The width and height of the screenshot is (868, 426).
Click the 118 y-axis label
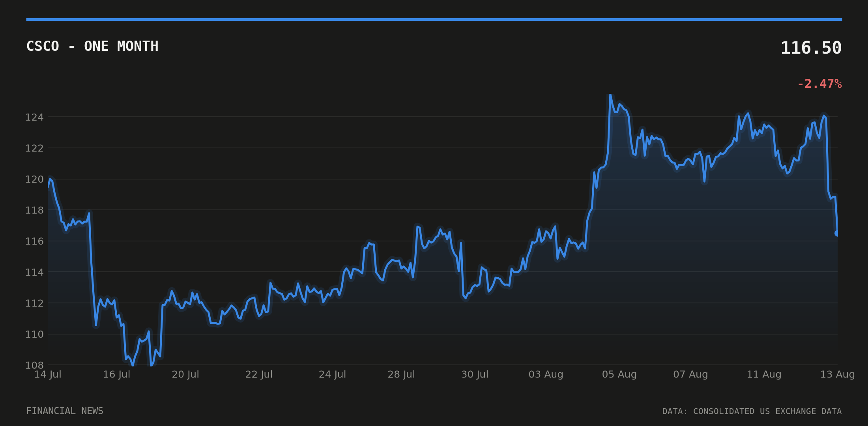coord(34,210)
